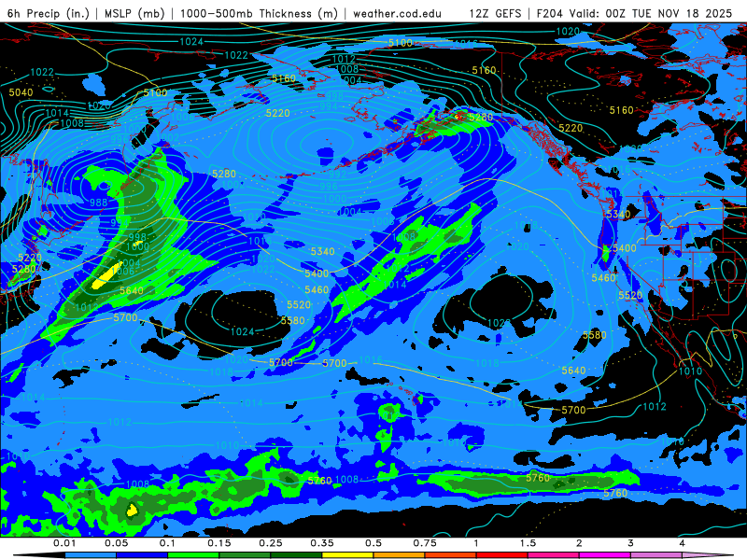Screen dimensions: 747x560
Task: Select the light blue 0.01 precip color swatch
Action: (91, 555)
